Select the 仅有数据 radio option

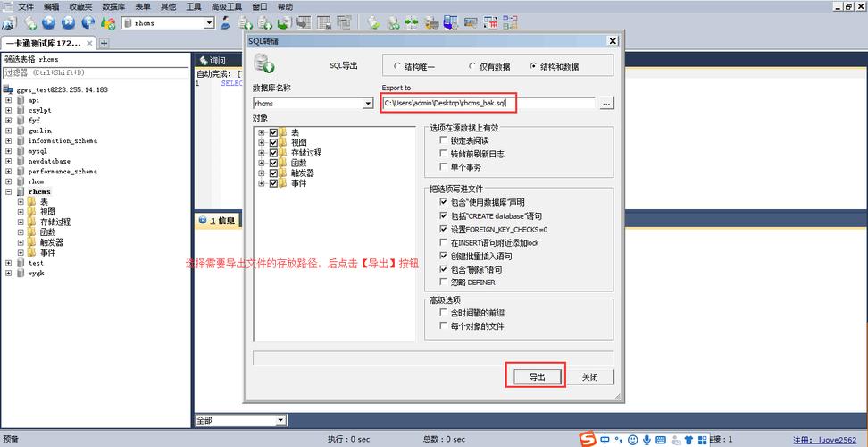pos(472,66)
